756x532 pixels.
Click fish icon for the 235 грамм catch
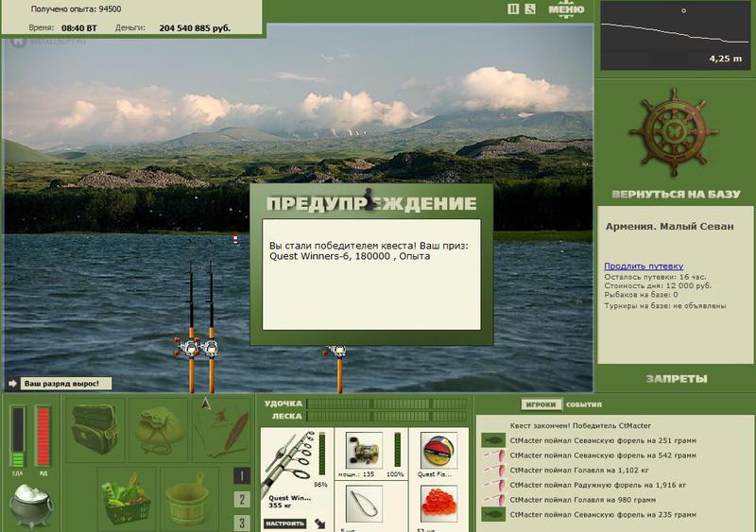pyautogui.click(x=492, y=515)
